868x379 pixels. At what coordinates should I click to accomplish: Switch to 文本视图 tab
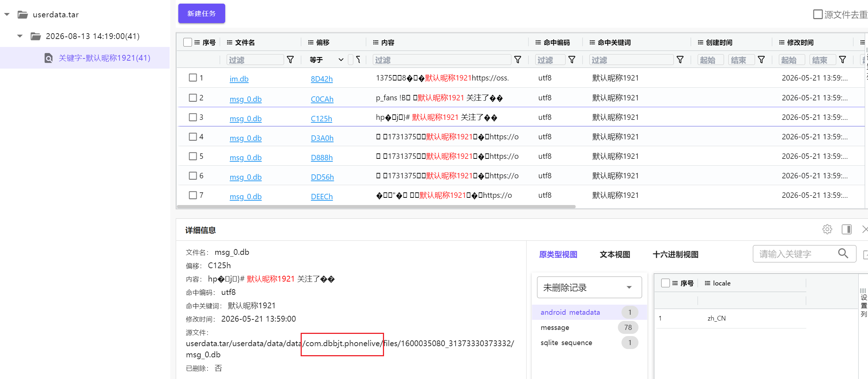click(615, 254)
